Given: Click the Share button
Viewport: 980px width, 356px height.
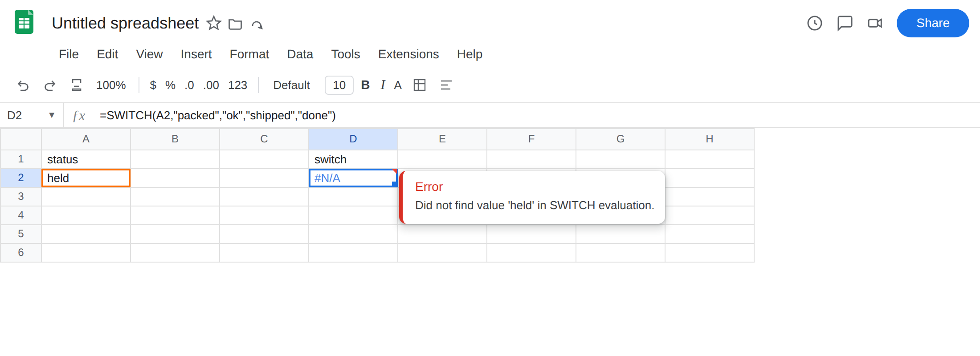Looking at the screenshot, I should (x=933, y=23).
